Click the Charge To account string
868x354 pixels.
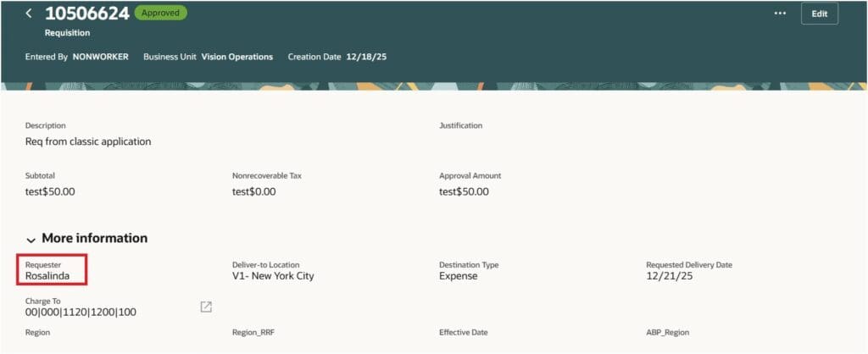tap(81, 312)
